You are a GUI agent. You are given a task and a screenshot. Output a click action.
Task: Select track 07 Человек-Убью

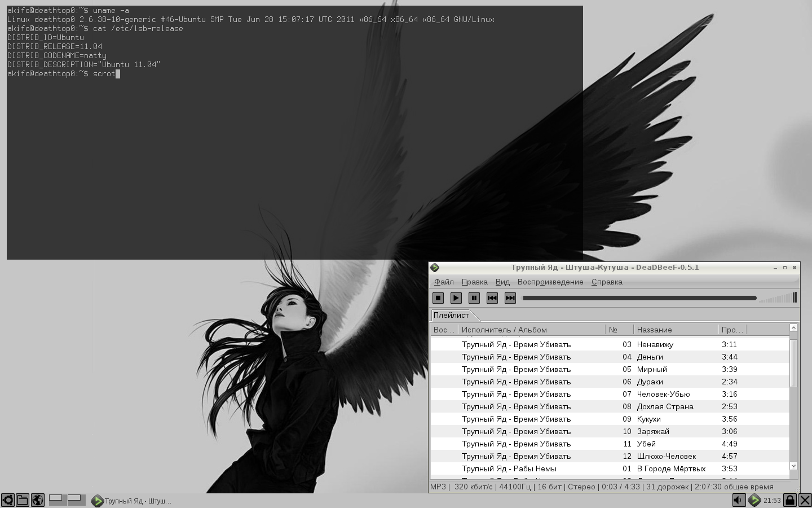(610, 394)
